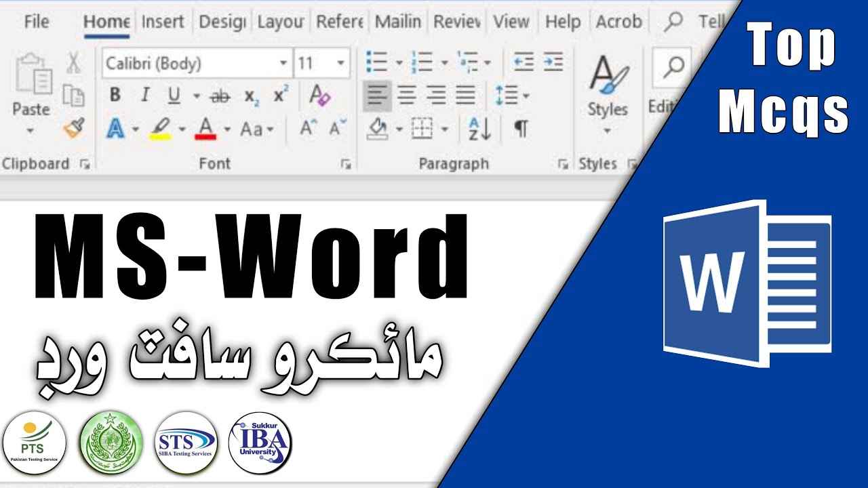Open Text Effects with the blue A icon
This screenshot has height=488, width=868.
116,128
